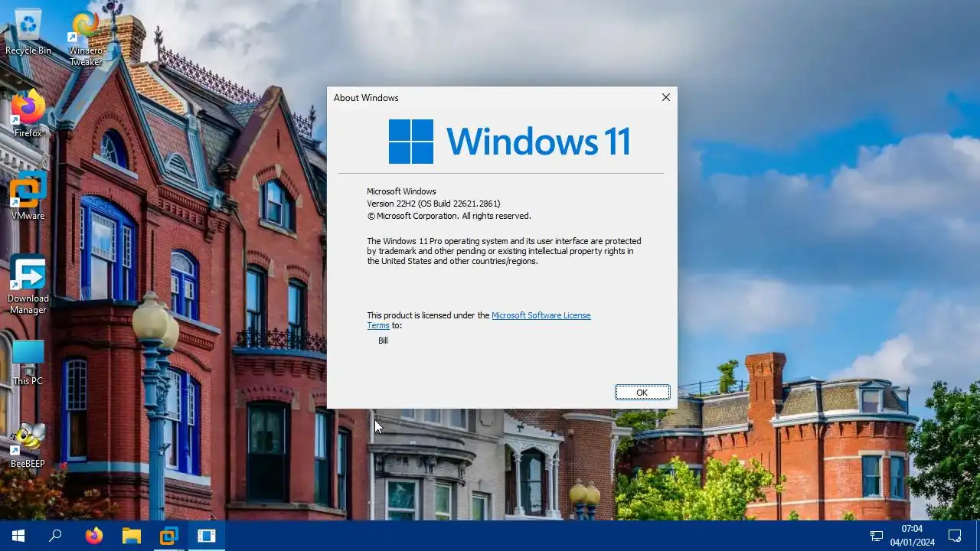
Task: Close the About Windows dialog
Action: pyautogui.click(x=665, y=97)
